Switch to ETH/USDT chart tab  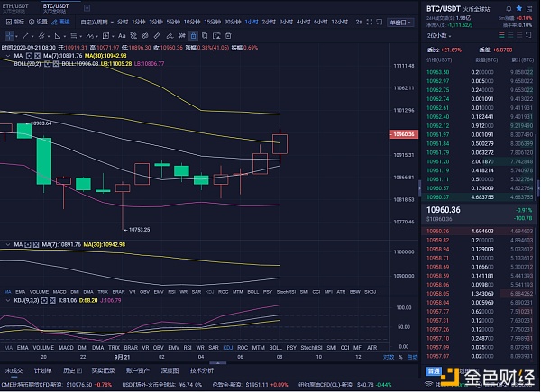[x=15, y=8]
